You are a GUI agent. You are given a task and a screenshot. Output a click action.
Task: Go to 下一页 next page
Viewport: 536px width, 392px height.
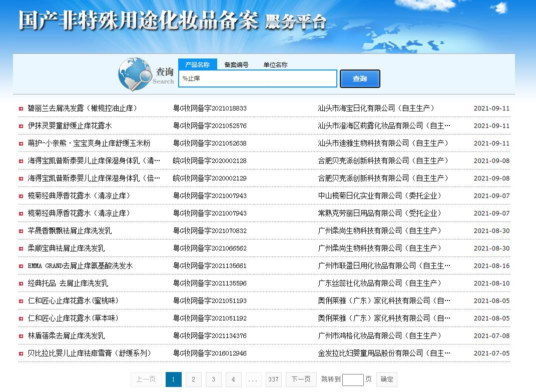[301, 379]
